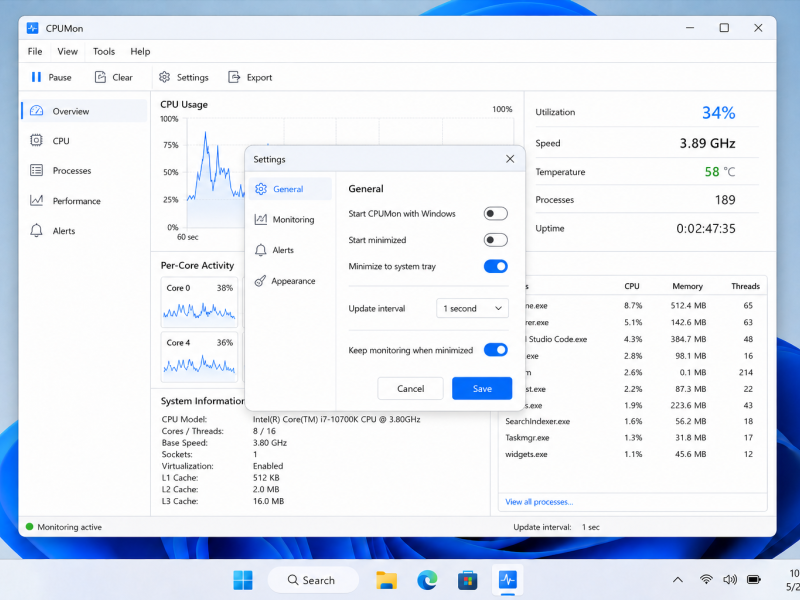Sort by Threads column header
The image size is (800, 600).
coord(745,286)
